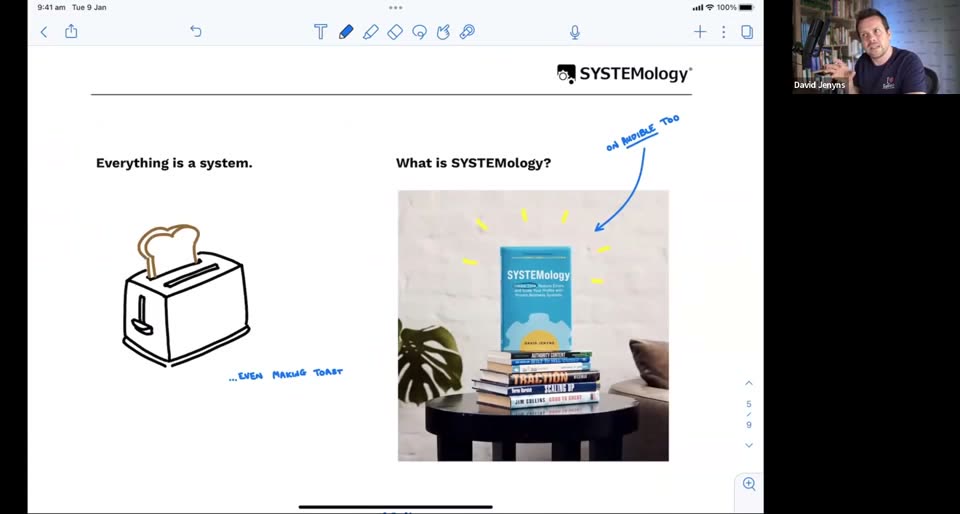Select the magnifier-style tool after Shapes
This screenshot has width=960, height=514.
click(x=467, y=32)
